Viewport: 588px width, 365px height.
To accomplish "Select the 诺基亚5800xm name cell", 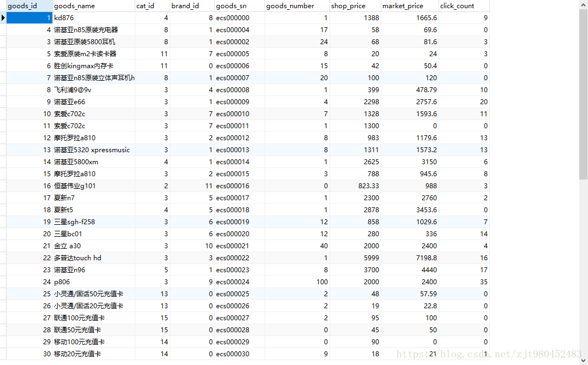I will tap(94, 161).
